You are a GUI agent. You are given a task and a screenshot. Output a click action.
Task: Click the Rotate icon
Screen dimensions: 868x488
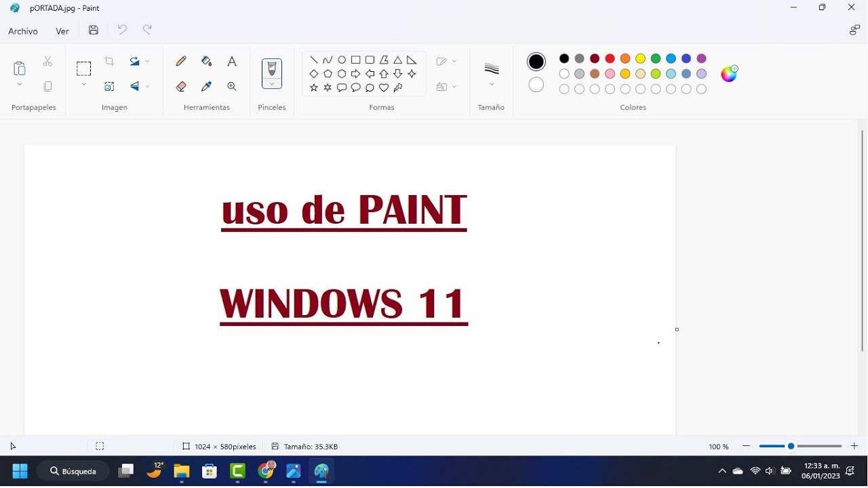pos(134,62)
